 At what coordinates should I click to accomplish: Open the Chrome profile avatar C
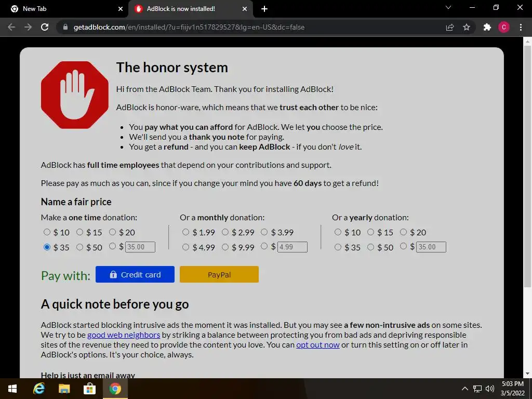(504, 27)
